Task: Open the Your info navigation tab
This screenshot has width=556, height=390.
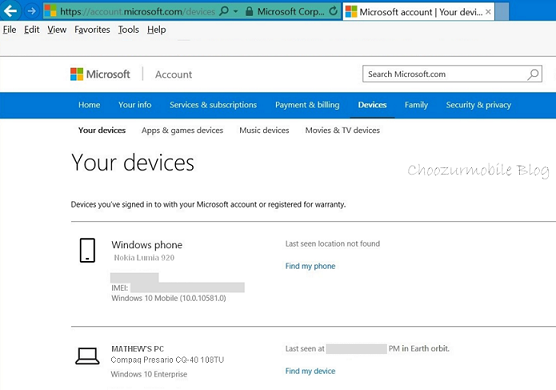Action: pos(135,105)
